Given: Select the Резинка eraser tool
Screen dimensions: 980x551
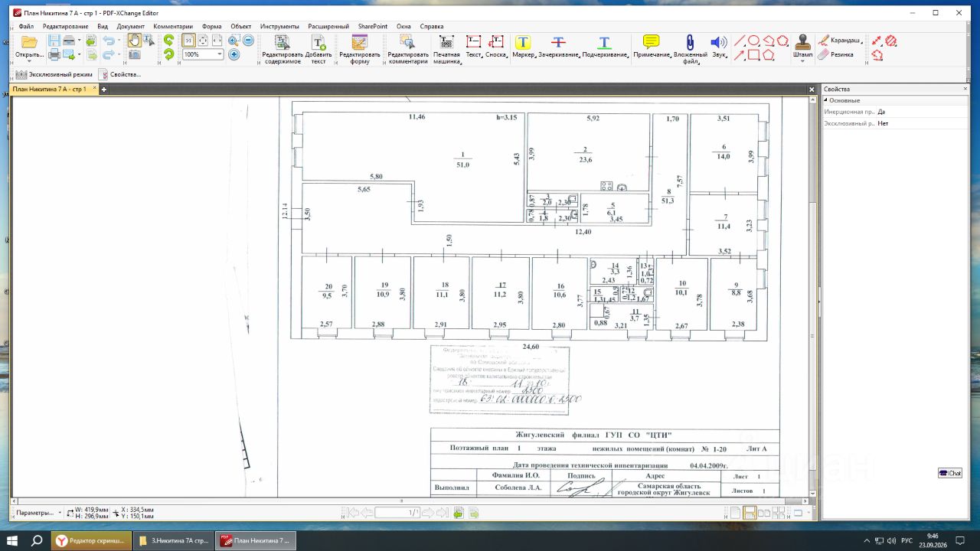Looking at the screenshot, I should coord(836,54).
